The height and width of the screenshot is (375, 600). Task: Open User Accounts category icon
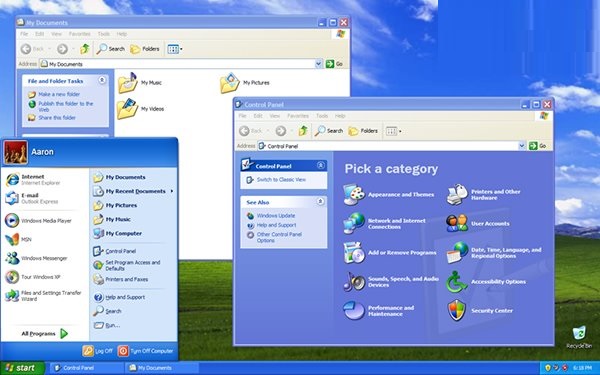(x=457, y=223)
